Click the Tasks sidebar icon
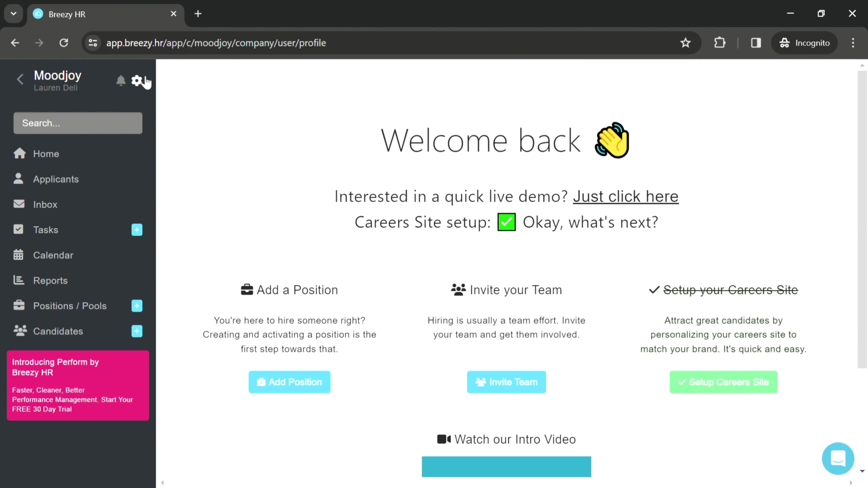Viewport: 868px width, 488px height. [x=19, y=229]
